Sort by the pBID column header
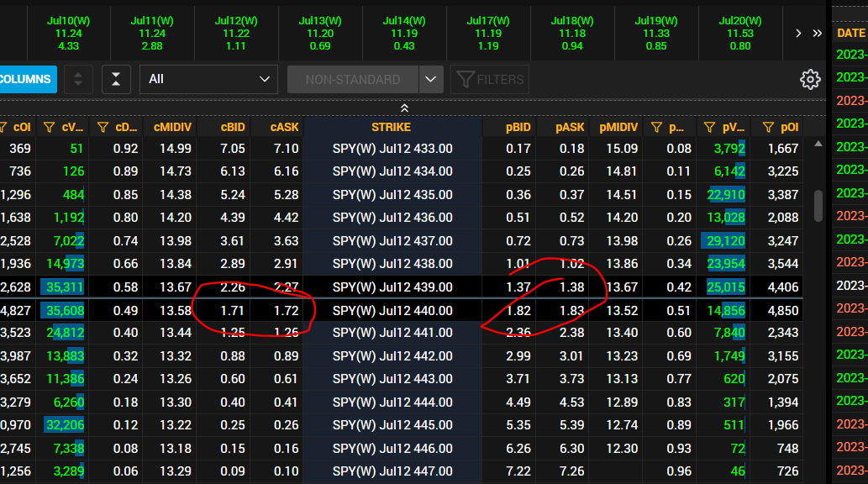This screenshot has width=868, height=484. tap(518, 128)
